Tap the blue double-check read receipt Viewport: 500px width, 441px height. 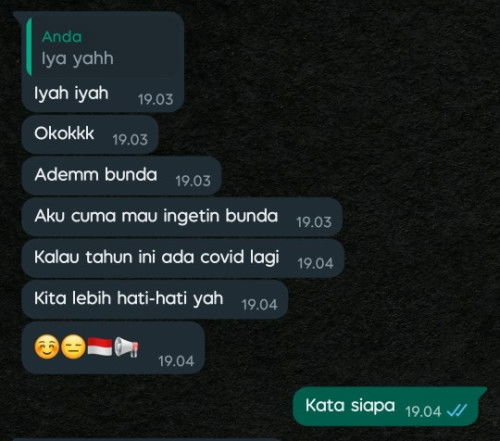tap(457, 411)
